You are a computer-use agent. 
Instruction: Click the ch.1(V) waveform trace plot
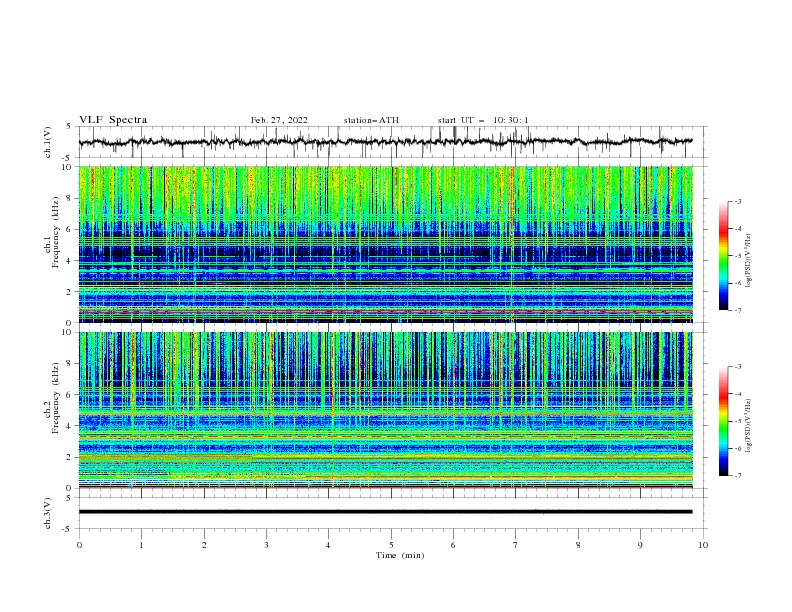(385, 142)
